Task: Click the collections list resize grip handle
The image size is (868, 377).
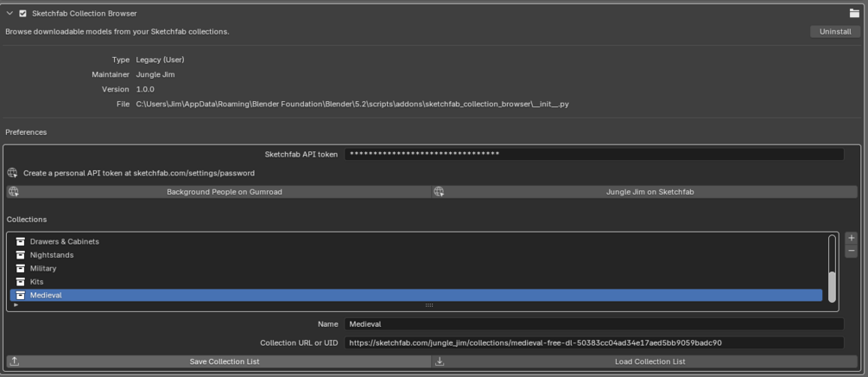Action: (429, 305)
